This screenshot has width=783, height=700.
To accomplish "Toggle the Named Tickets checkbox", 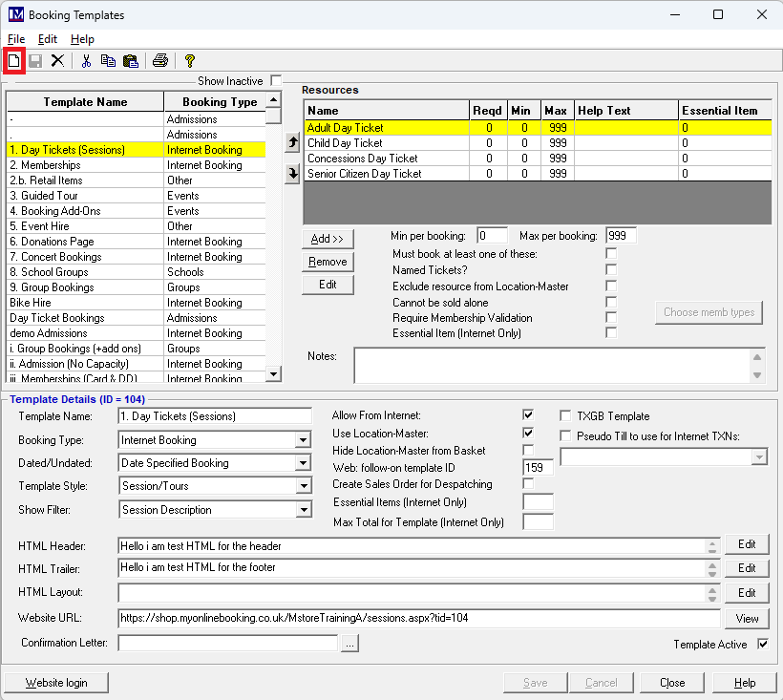I will pos(611,270).
